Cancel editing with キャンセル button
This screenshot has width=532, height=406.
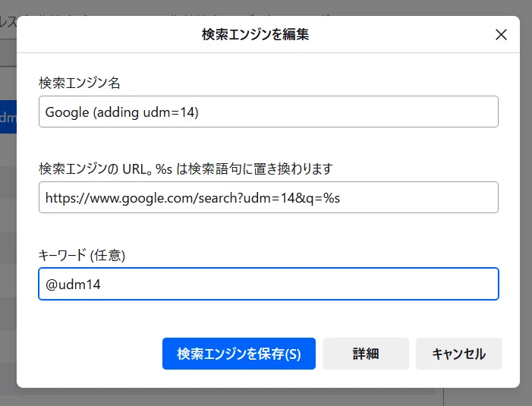click(x=458, y=354)
